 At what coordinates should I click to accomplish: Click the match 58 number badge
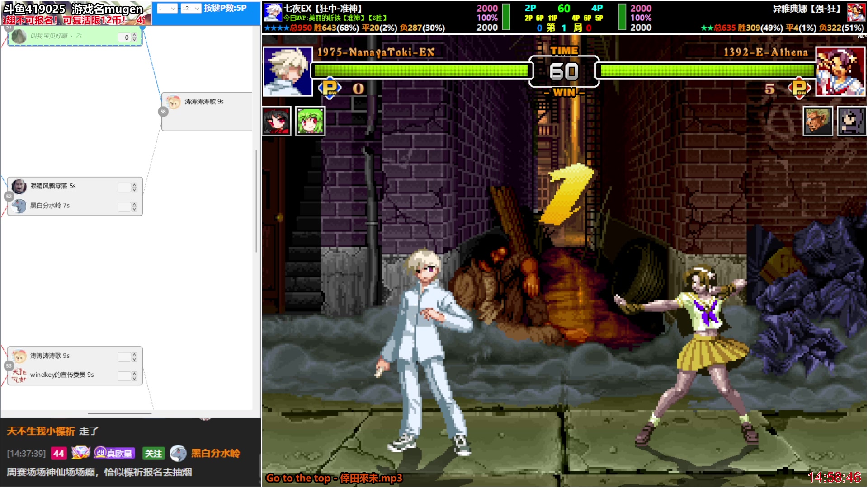[163, 112]
